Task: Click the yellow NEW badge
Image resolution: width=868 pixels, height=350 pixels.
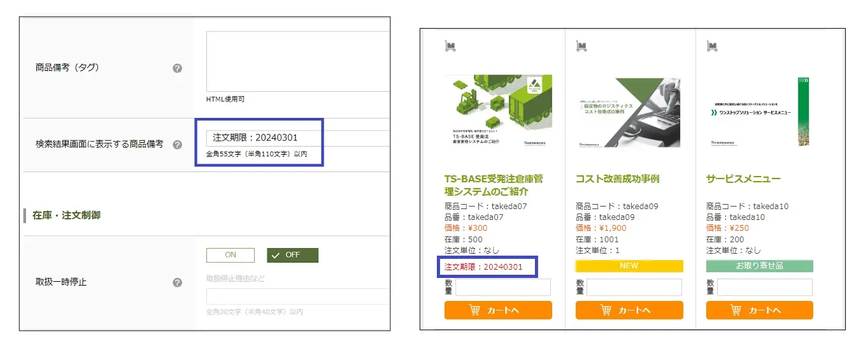Action: point(629,266)
